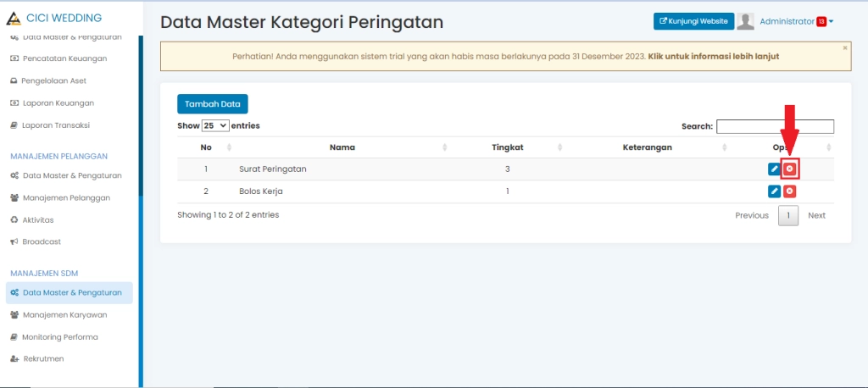Click the CICI WEDDING logo icon
868x388 pixels.
13,19
